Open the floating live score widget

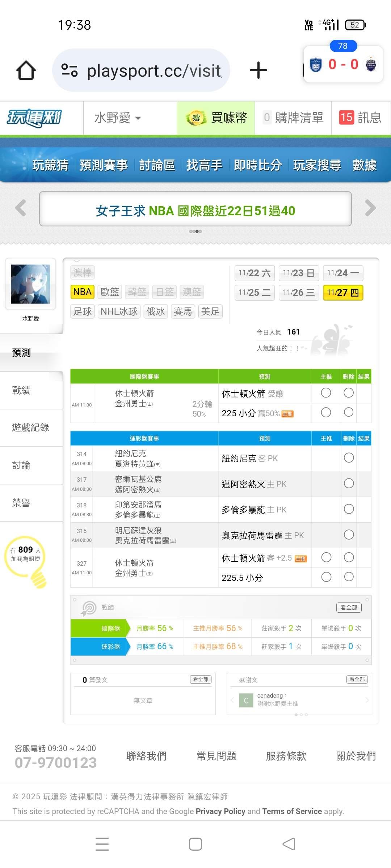coord(343,65)
